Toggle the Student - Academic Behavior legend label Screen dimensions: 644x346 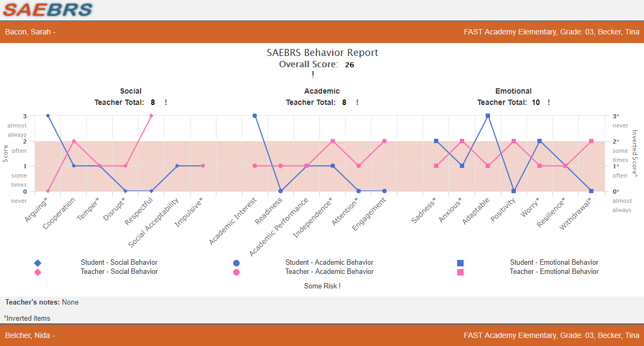tap(330, 262)
